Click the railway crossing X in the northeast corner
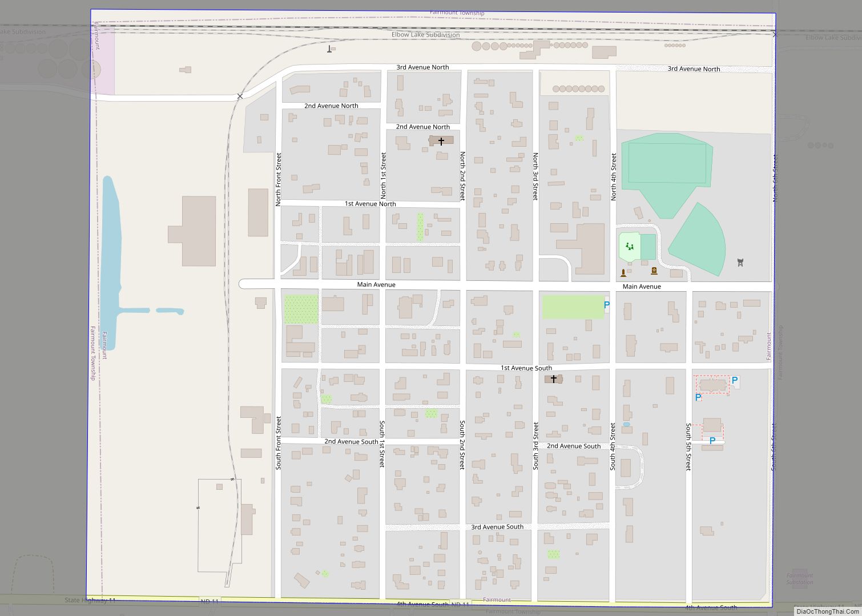The width and height of the screenshot is (862, 616). [775, 35]
